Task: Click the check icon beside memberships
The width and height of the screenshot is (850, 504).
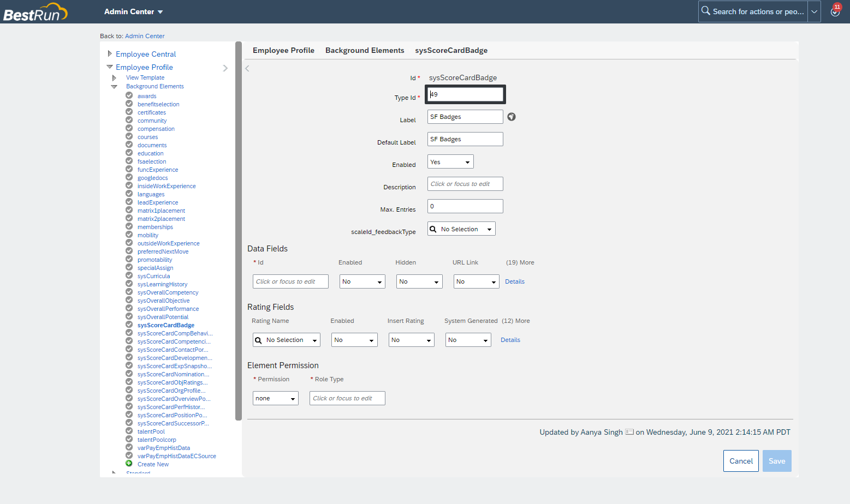Action: [x=129, y=226]
